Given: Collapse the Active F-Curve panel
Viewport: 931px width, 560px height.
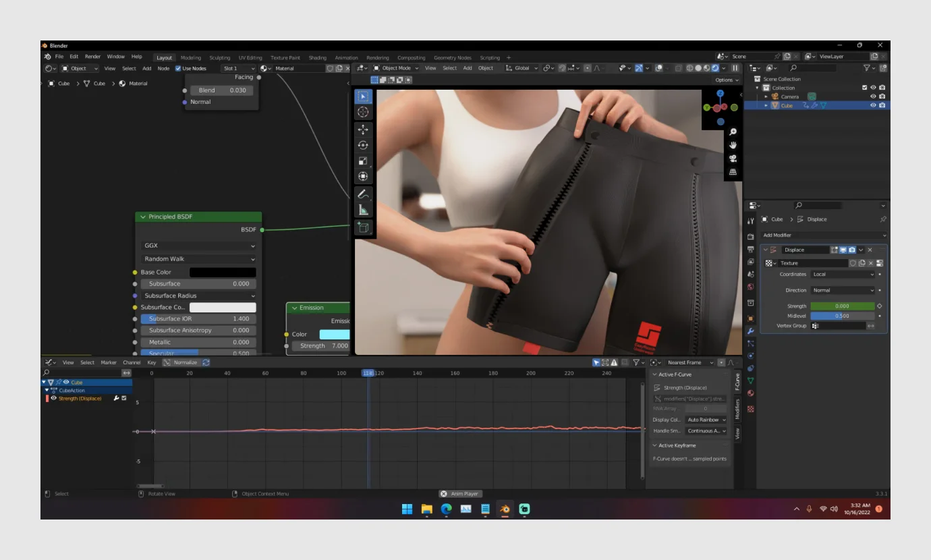Looking at the screenshot, I should [654, 374].
